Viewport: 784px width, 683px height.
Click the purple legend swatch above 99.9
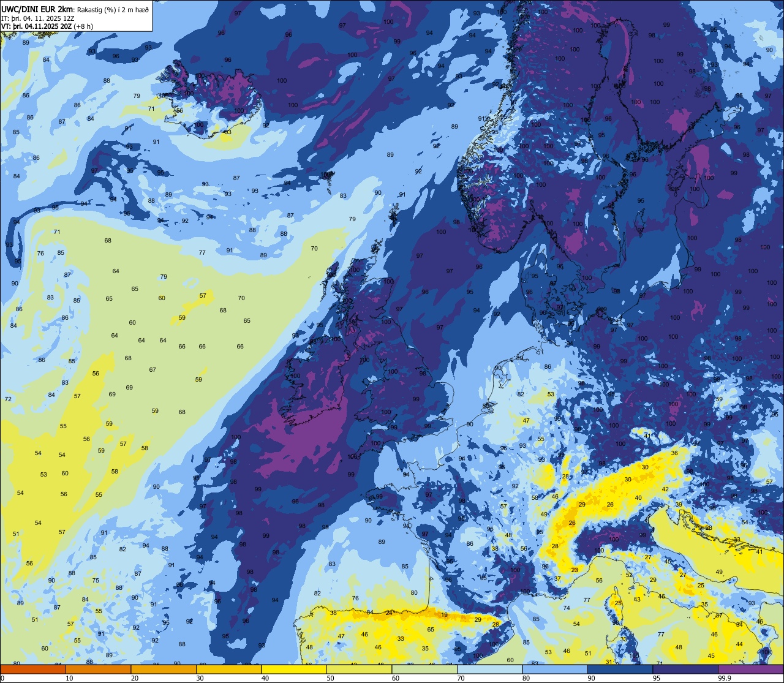750,669
